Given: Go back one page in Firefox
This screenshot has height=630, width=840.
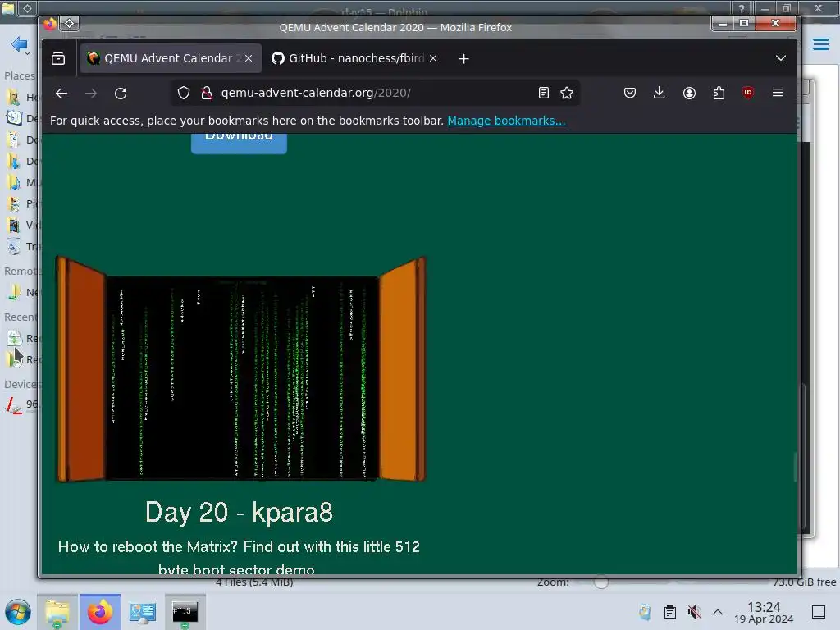Looking at the screenshot, I should (x=62, y=94).
